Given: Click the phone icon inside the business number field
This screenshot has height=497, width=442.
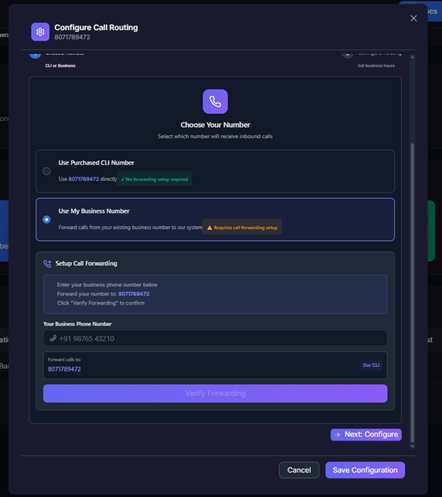Looking at the screenshot, I should 53,338.
